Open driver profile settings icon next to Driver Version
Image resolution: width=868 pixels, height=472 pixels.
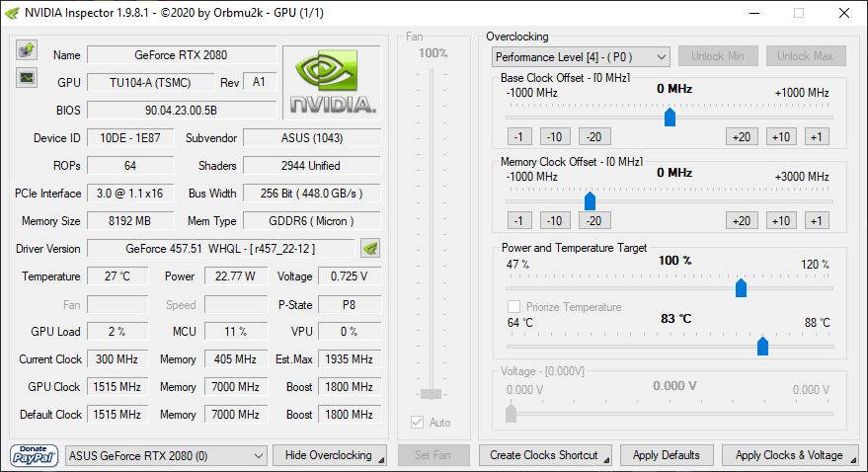[x=370, y=249]
